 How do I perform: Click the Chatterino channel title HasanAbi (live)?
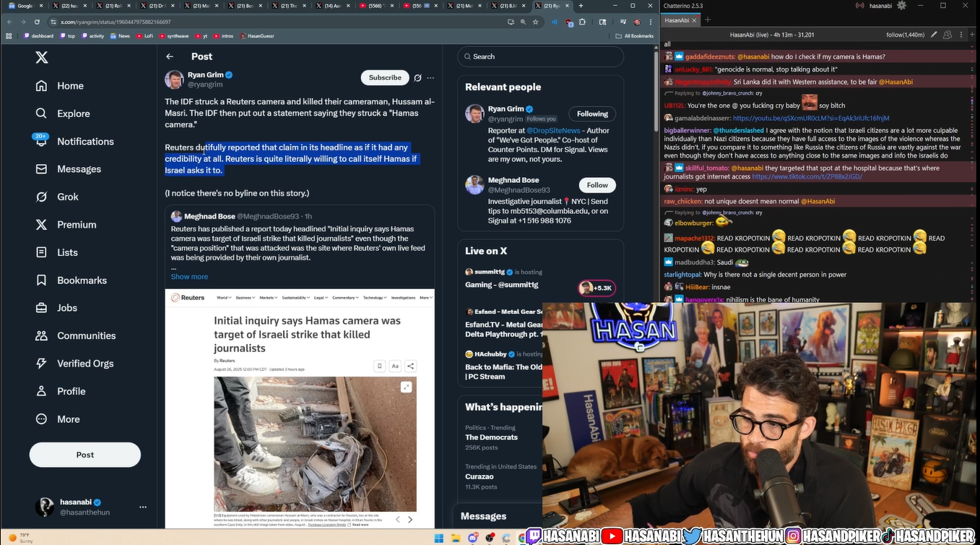(x=772, y=35)
